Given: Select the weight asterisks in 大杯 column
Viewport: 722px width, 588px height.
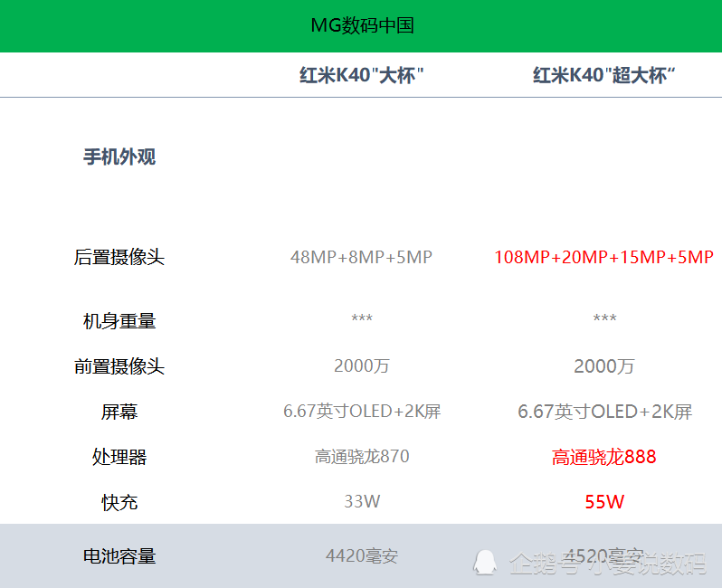Looking at the screenshot, I should pos(362,318).
